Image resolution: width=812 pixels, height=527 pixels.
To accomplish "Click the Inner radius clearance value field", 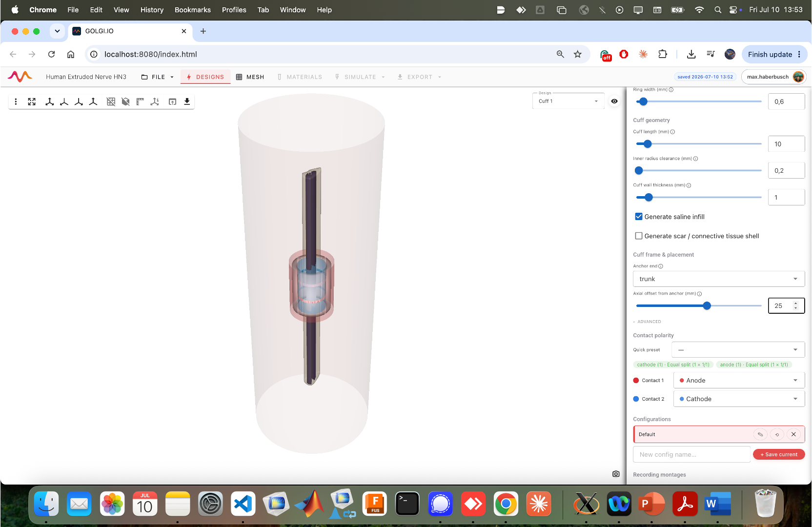I will click(x=786, y=171).
